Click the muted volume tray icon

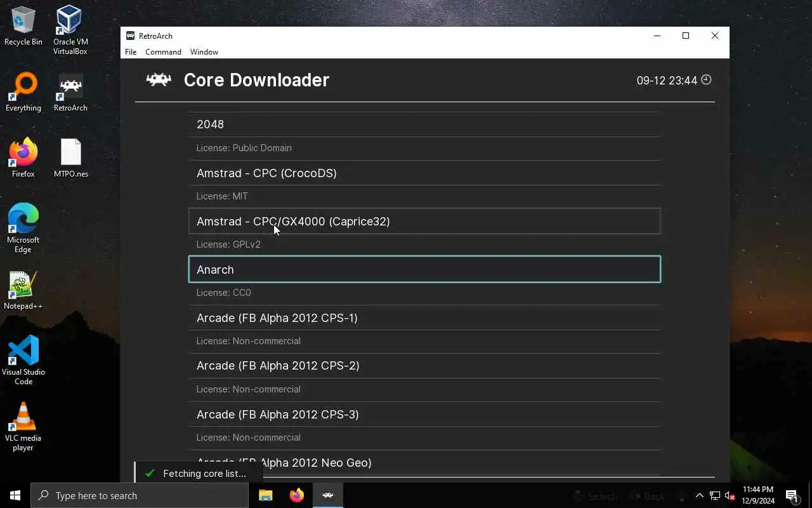point(730,496)
